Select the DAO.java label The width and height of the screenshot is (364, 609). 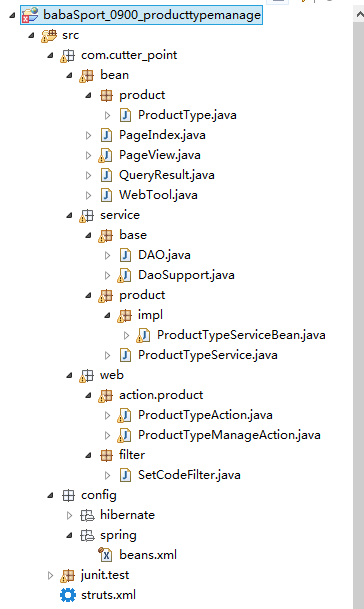click(x=164, y=255)
